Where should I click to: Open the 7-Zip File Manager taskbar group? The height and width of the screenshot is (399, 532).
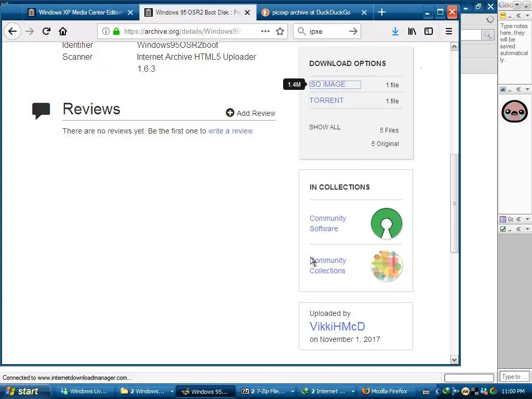pos(267,391)
